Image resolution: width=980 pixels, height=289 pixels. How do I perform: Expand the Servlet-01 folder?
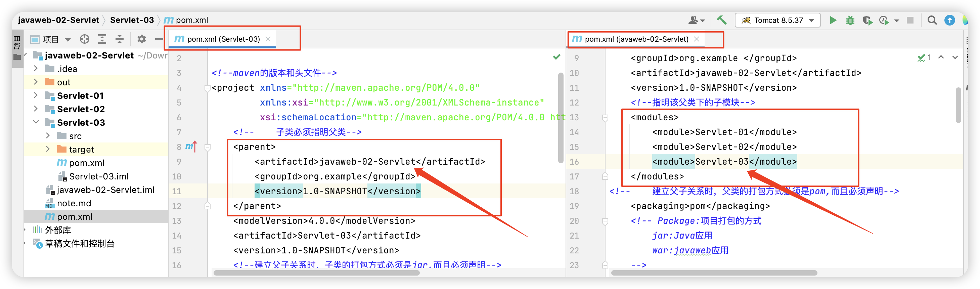[36, 95]
